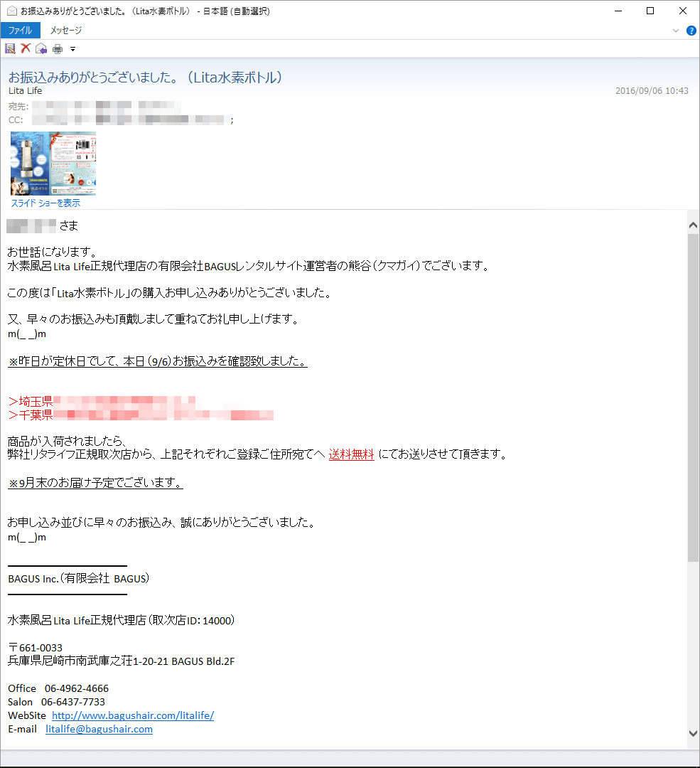
Task: Click the subject heading お振込みありがとうございました。
Action: 146,78
